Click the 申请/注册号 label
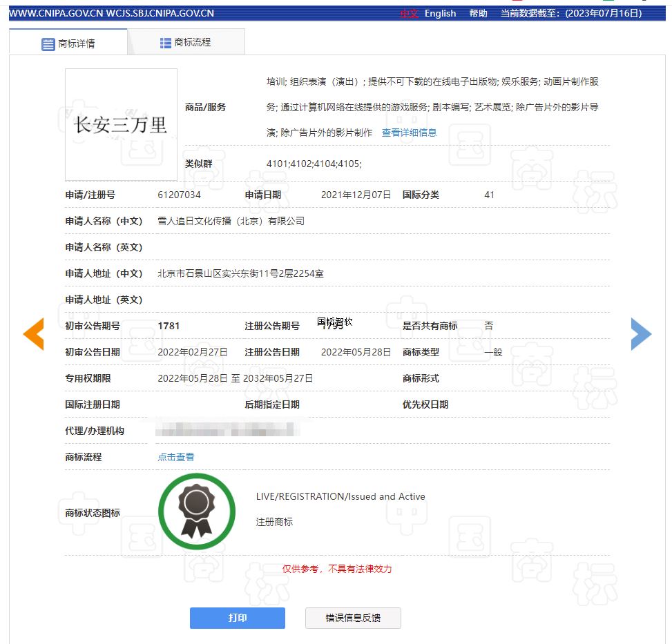672x644 pixels. pos(90,195)
